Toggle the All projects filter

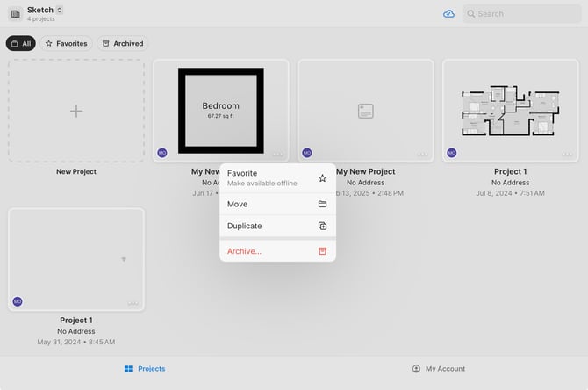(21, 44)
